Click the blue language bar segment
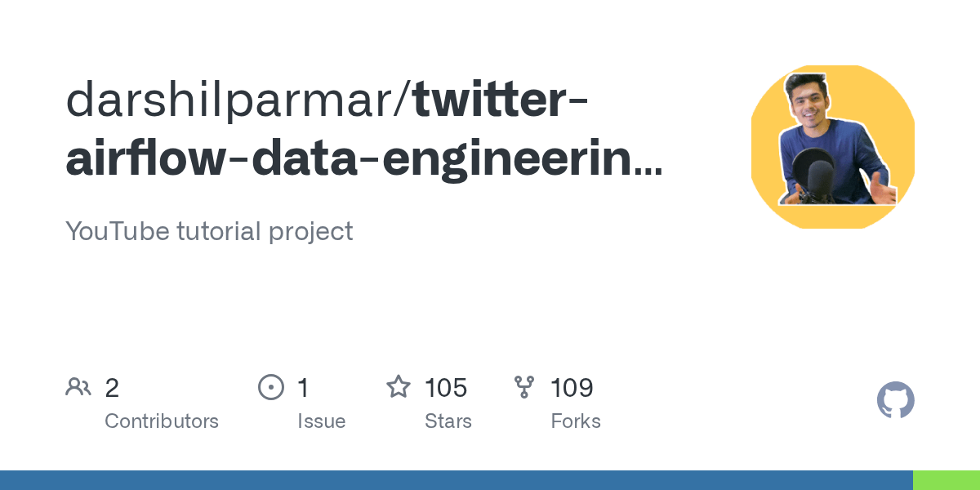The height and width of the screenshot is (490, 980). pos(456,480)
